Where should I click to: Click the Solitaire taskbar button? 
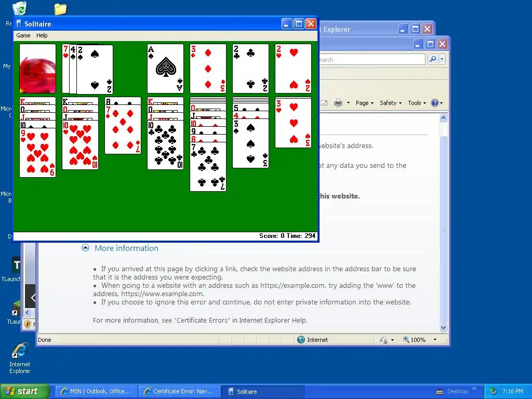[262, 391]
